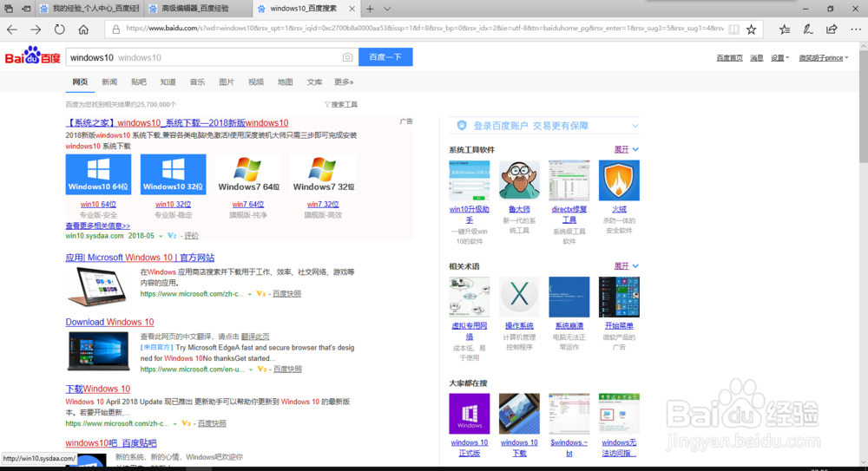
Task: Close the windows10 search tab
Action: 352,9
